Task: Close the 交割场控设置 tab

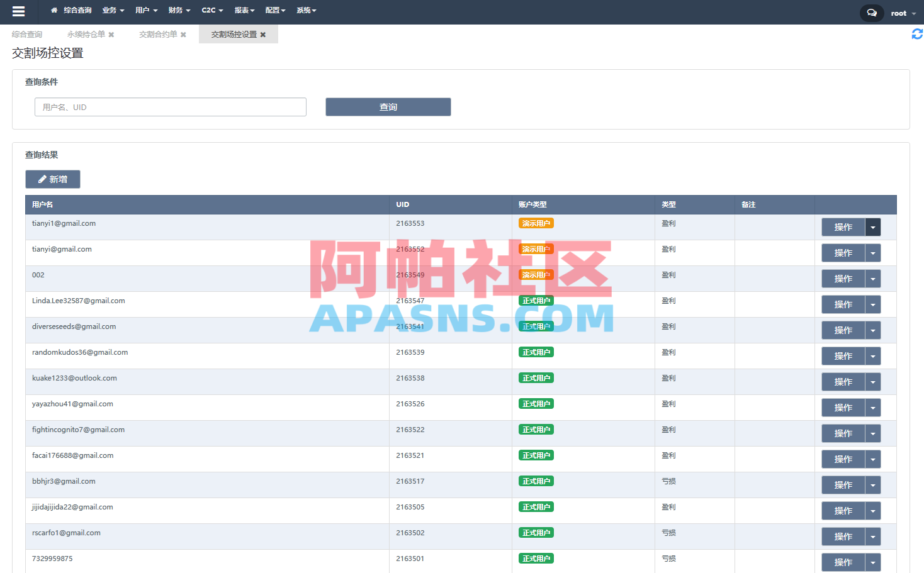Action: coord(263,34)
